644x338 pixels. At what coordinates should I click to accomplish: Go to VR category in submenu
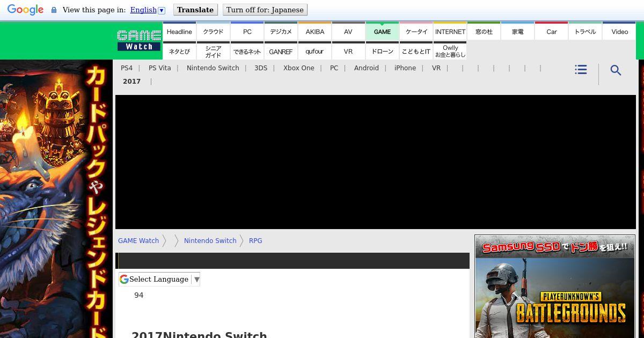coord(436,68)
